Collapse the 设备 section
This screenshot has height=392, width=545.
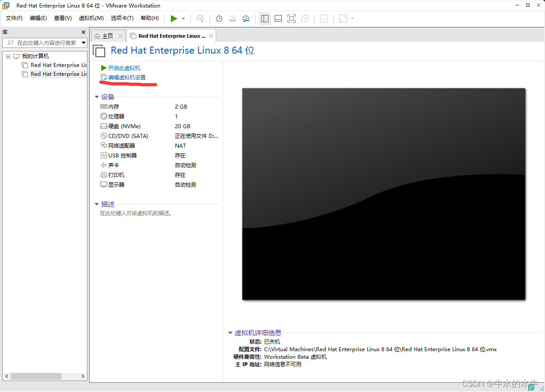tap(97, 97)
